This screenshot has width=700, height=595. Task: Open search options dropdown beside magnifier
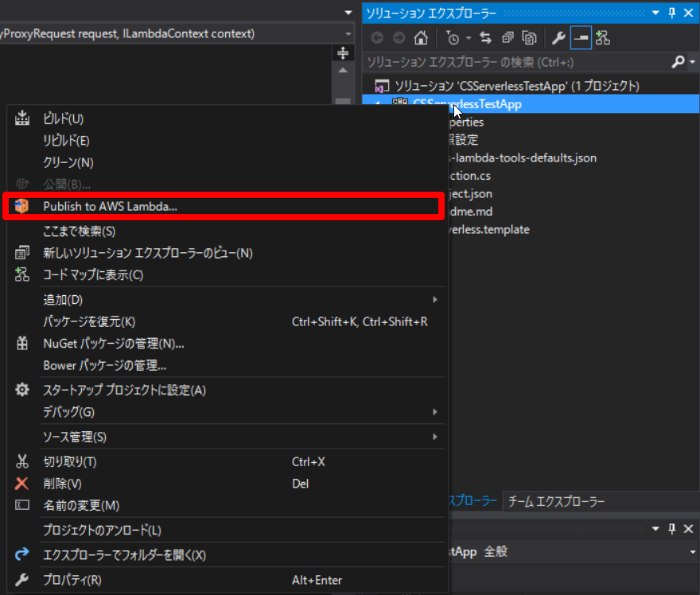pos(692,62)
